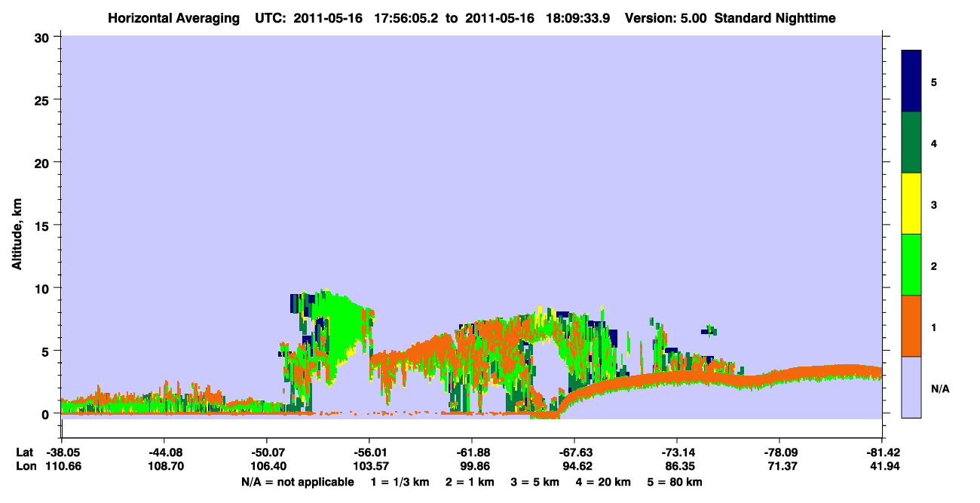This screenshot has height=503, width=980.
Task: Select the dark green colorbar segment labeled 4
Action: click(x=911, y=143)
